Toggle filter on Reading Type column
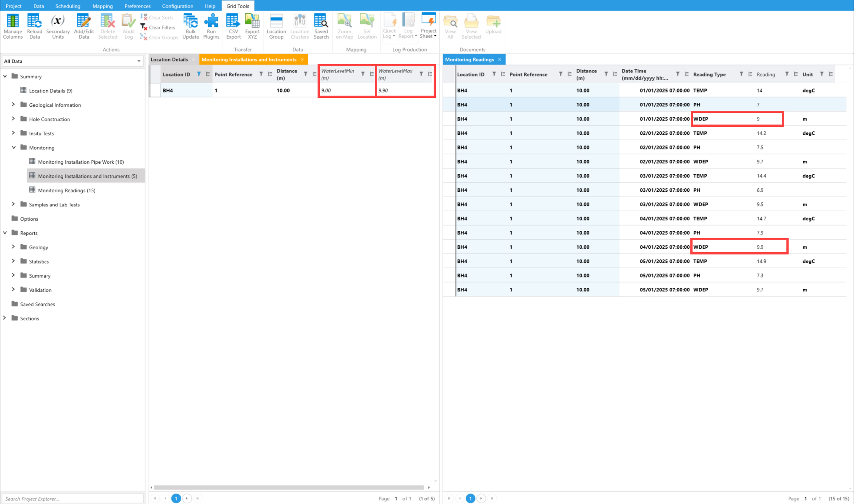Screen dimensions: 854x504 tap(741, 74)
